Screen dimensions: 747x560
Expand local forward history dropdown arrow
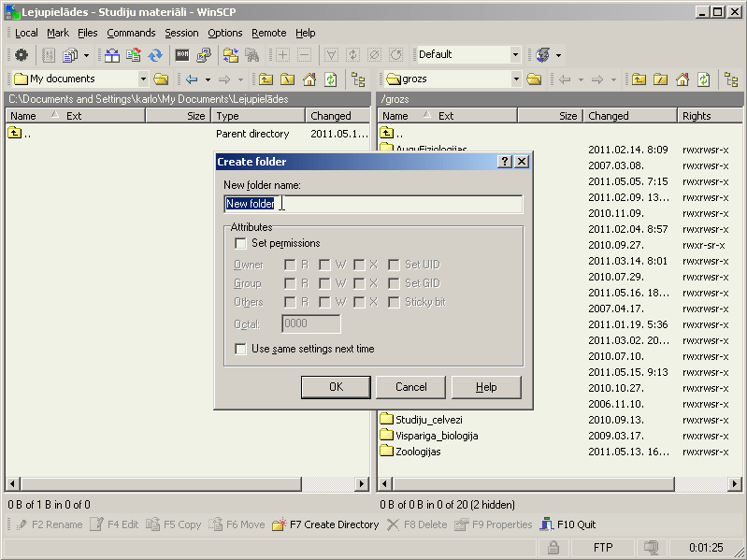(240, 79)
